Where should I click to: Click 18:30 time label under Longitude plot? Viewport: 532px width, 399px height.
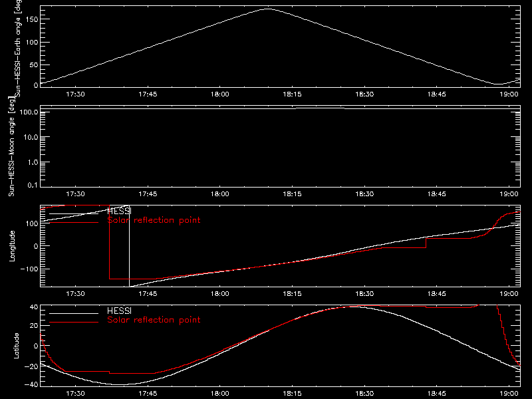pos(364,293)
